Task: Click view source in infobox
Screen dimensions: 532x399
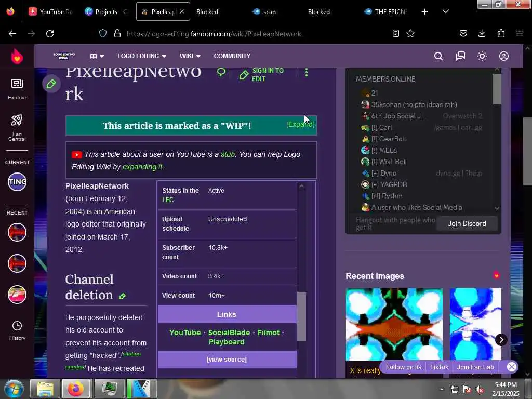Action: pyautogui.click(x=227, y=360)
